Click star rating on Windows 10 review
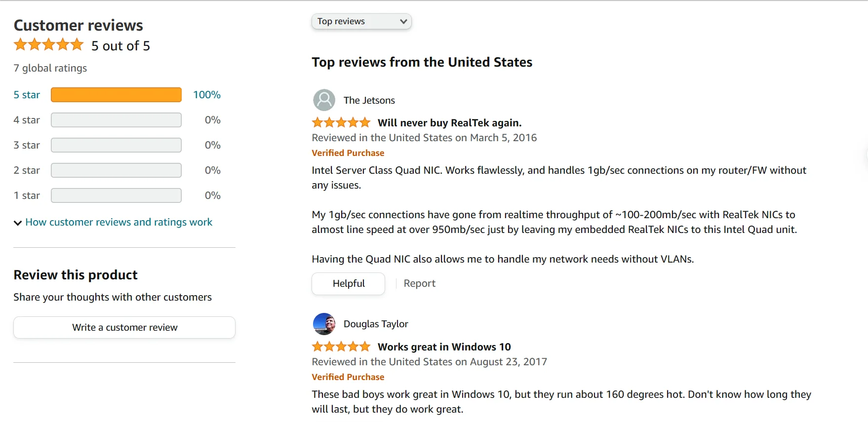Image resolution: width=868 pixels, height=422 pixels. point(341,346)
